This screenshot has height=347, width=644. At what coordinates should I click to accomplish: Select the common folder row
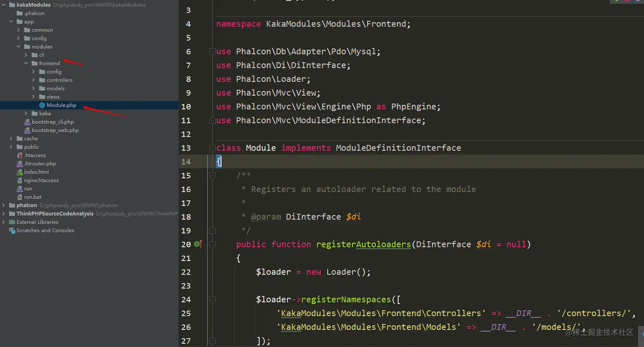click(x=89, y=30)
